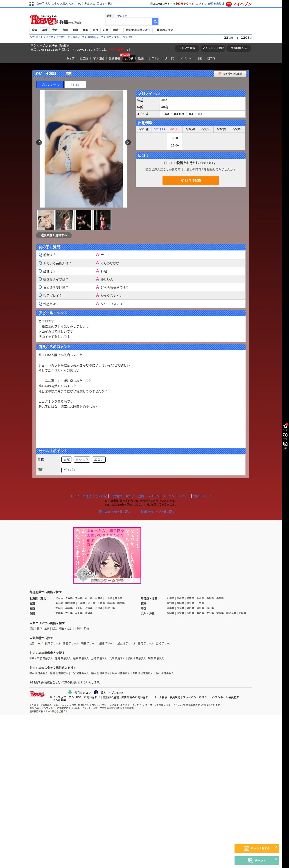Open スタッフ求人 top link
This screenshot has width=289, height=868.
click(x=60, y=4)
